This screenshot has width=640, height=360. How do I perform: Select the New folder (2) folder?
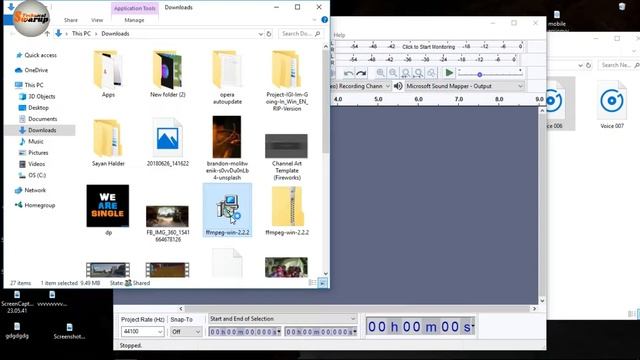click(x=168, y=73)
